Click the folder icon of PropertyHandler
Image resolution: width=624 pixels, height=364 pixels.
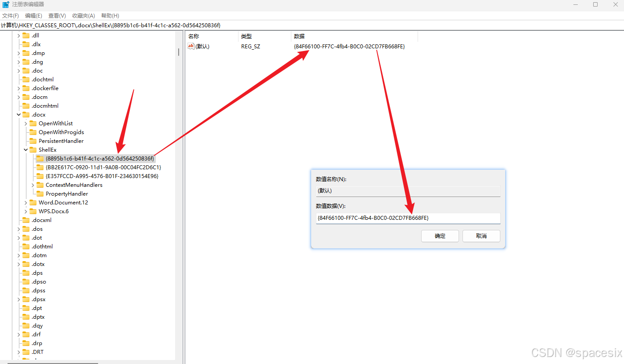[40, 194]
